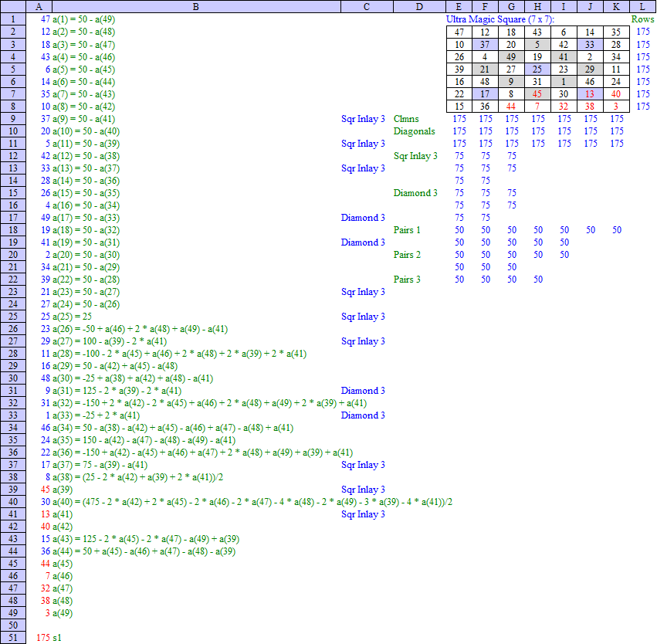Click the formula "a(1) = 50 - a(49)"

tap(84, 19)
